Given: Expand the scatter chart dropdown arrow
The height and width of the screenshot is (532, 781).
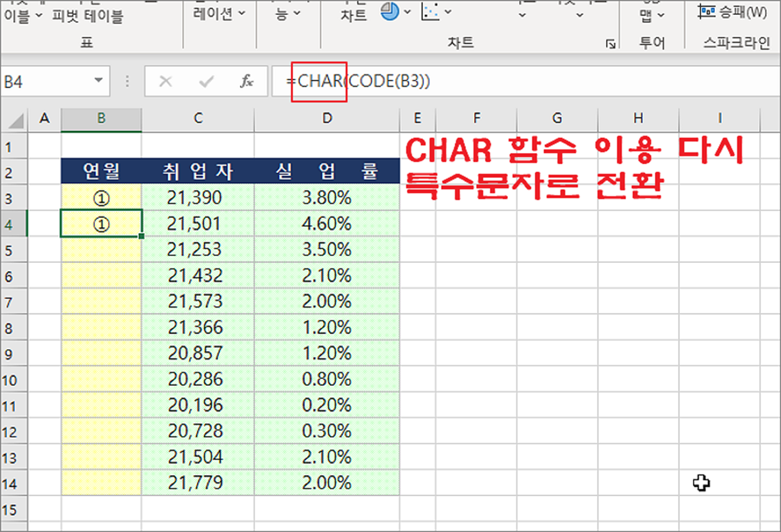Looking at the screenshot, I should (447, 11).
